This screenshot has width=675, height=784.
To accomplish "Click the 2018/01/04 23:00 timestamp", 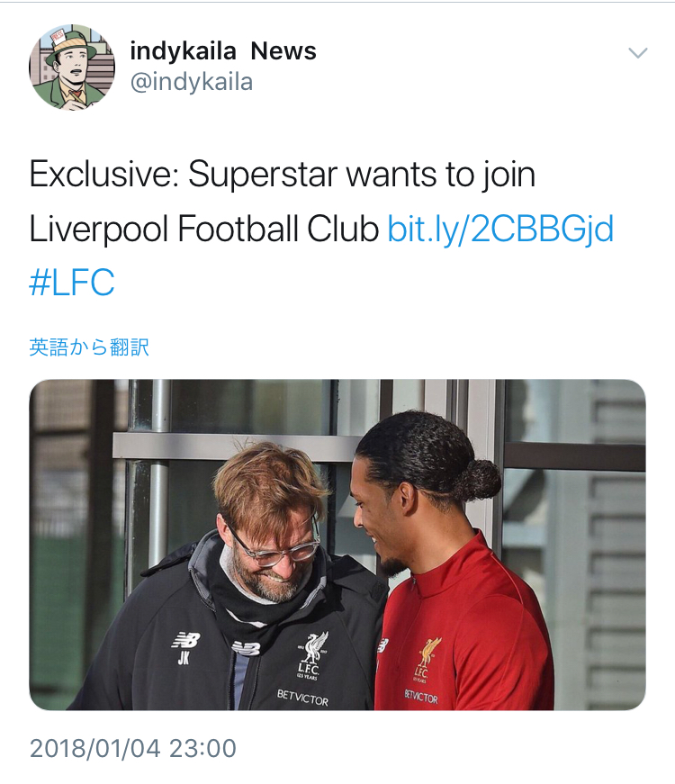I will point(133,748).
